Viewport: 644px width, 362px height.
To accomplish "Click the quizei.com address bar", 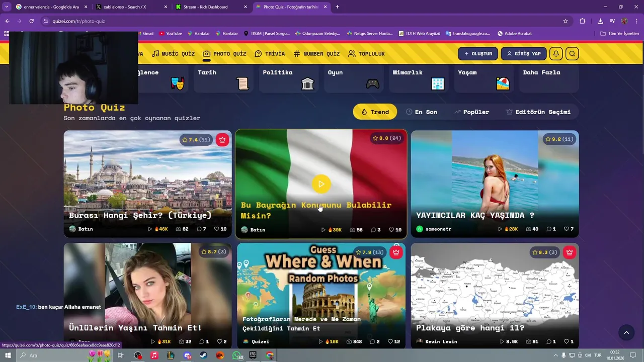I will tap(302, 21).
